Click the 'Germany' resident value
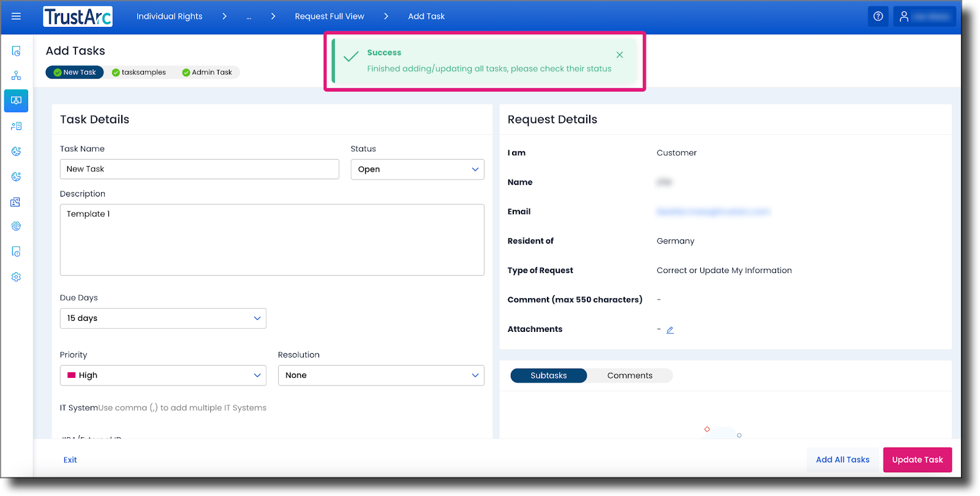980x496 pixels. (x=676, y=241)
